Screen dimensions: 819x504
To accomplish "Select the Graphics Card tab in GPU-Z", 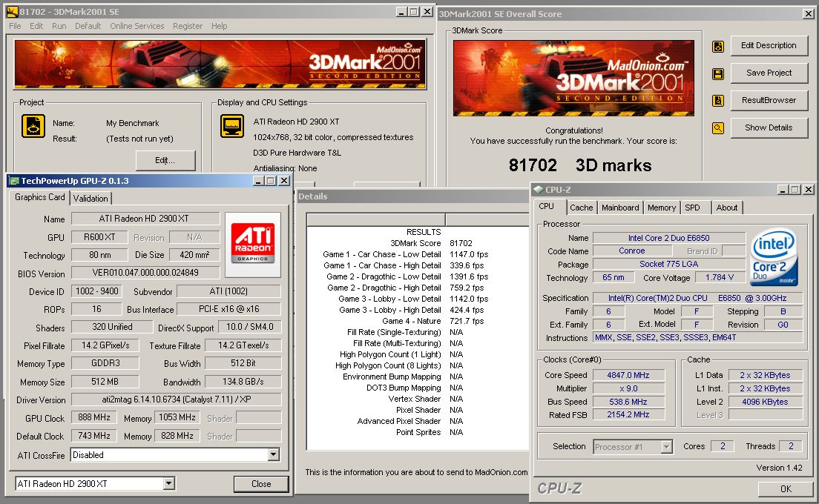I will (40, 197).
